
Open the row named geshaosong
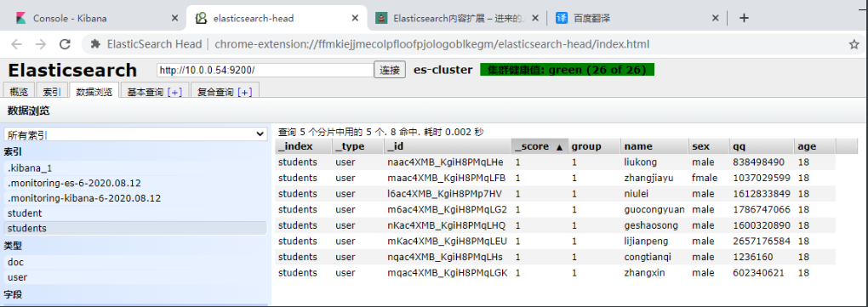click(x=555, y=225)
